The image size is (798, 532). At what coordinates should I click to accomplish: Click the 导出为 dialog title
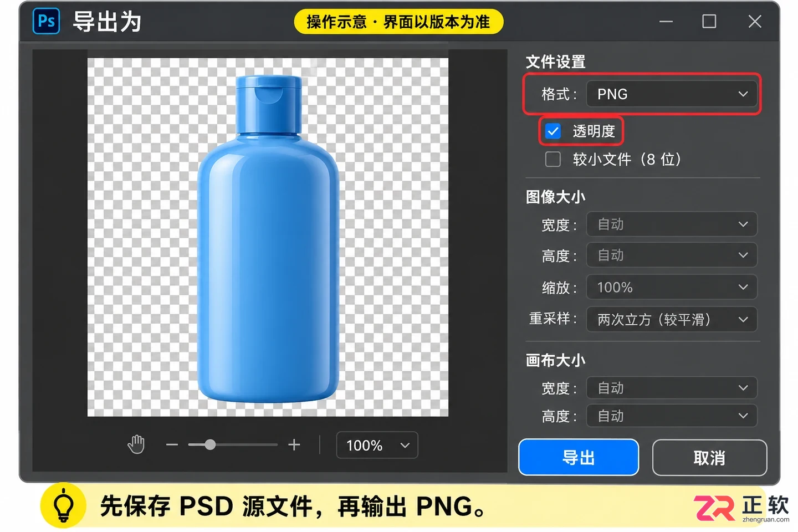pyautogui.click(x=107, y=22)
